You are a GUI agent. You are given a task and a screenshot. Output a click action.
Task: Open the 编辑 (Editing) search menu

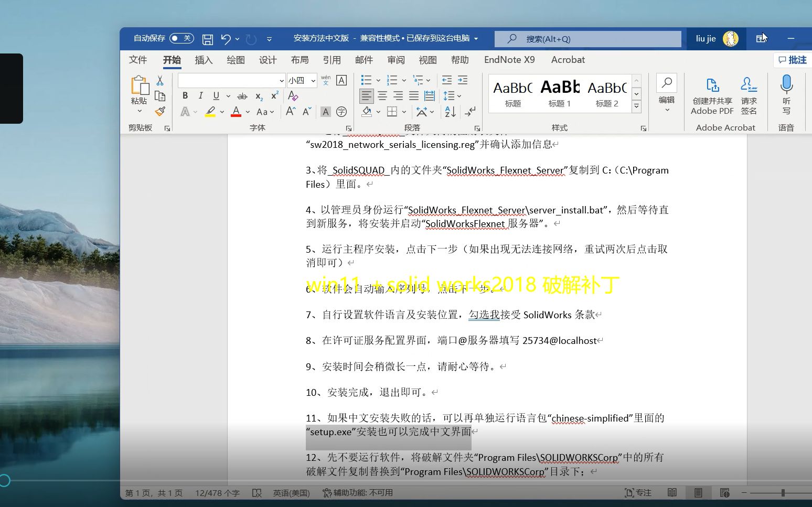tap(667, 93)
